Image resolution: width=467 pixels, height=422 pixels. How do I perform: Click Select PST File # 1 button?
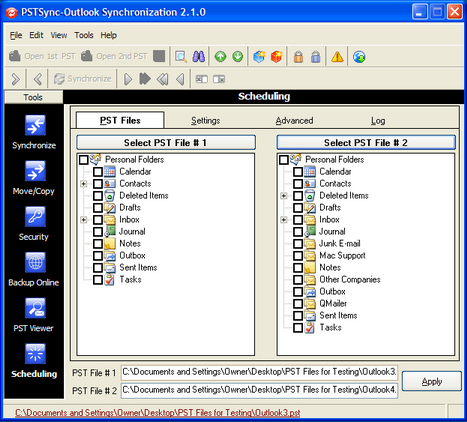pyautogui.click(x=166, y=143)
